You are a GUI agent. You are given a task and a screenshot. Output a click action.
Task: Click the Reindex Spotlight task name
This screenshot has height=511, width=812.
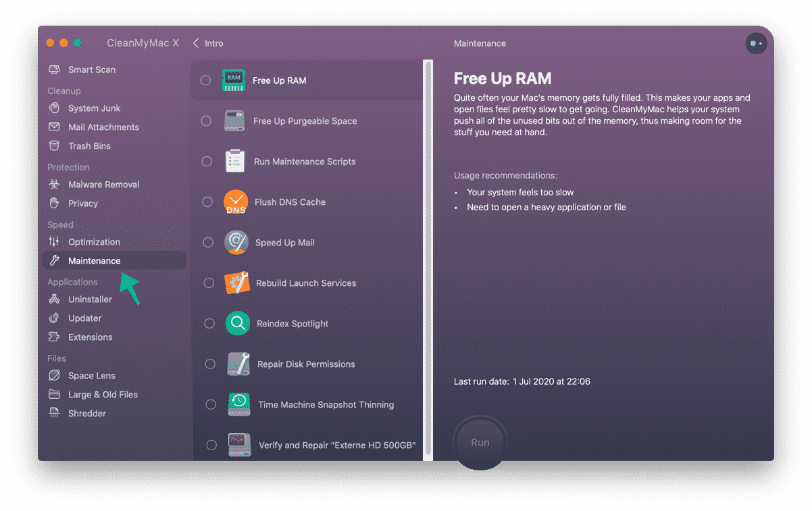[x=293, y=324]
